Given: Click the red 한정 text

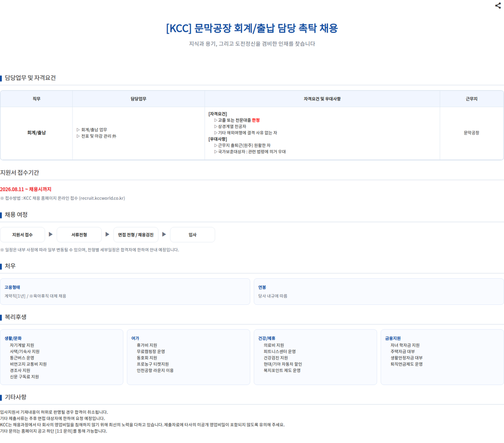Looking at the screenshot, I should tap(256, 120).
